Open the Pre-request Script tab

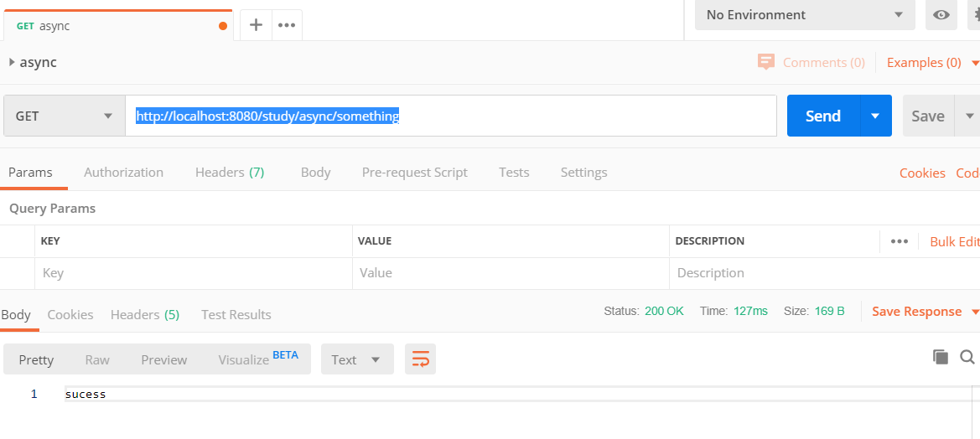tap(414, 173)
